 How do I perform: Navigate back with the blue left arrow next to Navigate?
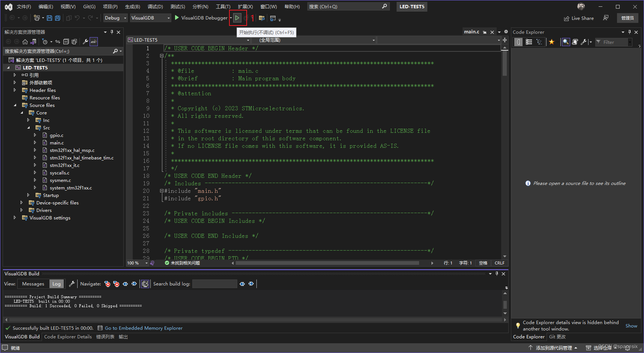(x=125, y=284)
